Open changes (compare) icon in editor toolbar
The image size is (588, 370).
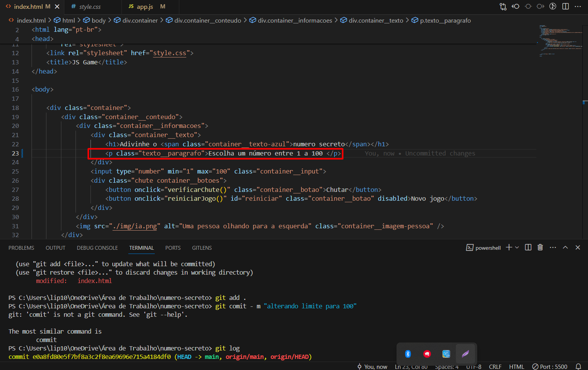503,7
